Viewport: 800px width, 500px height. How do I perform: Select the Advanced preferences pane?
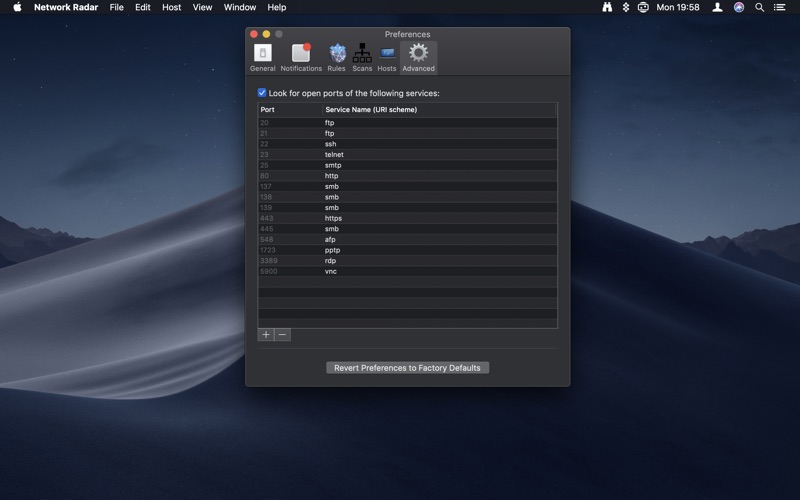[418, 57]
